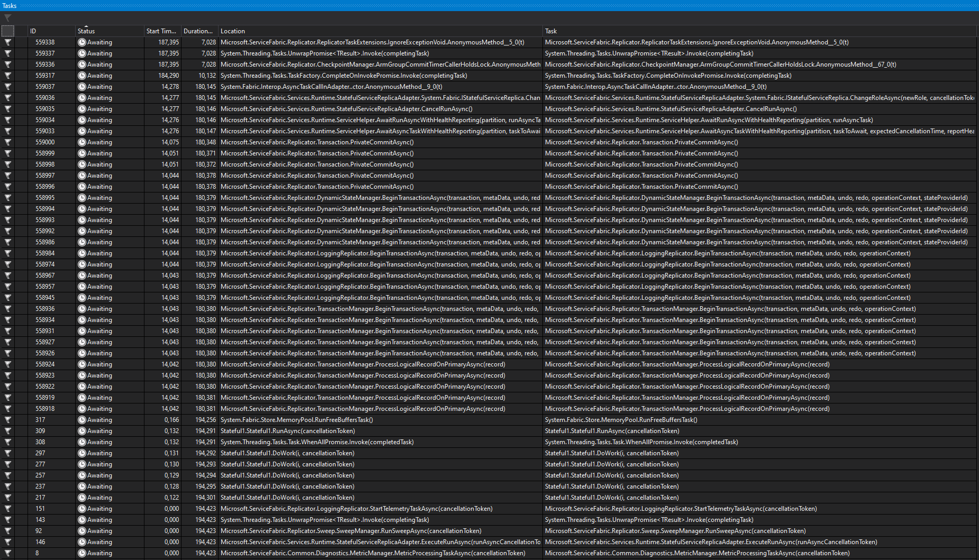The width and height of the screenshot is (979, 560).
Task: Click MetricProcessingTaskAsync in the Task column
Action: [x=697, y=553]
